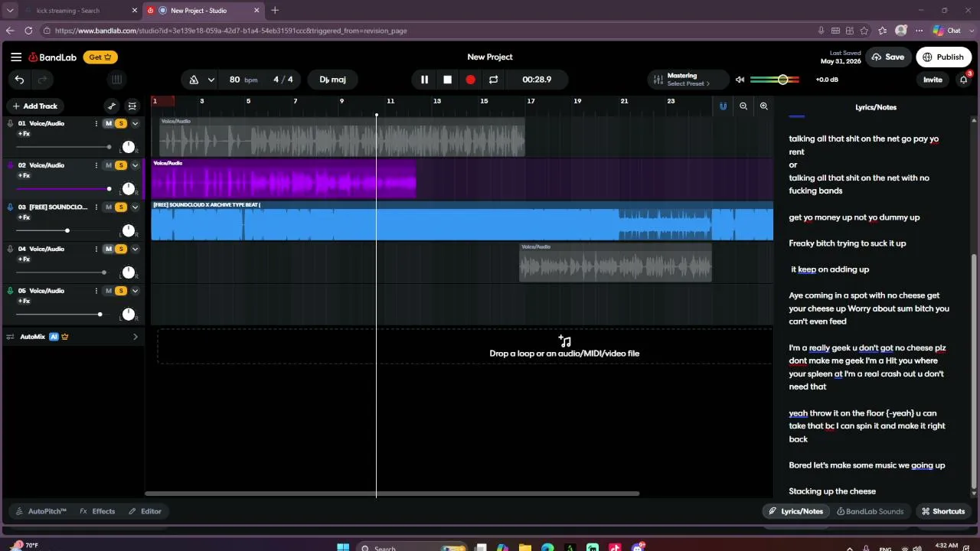Edit the 80 bpm tempo field

pos(243,80)
